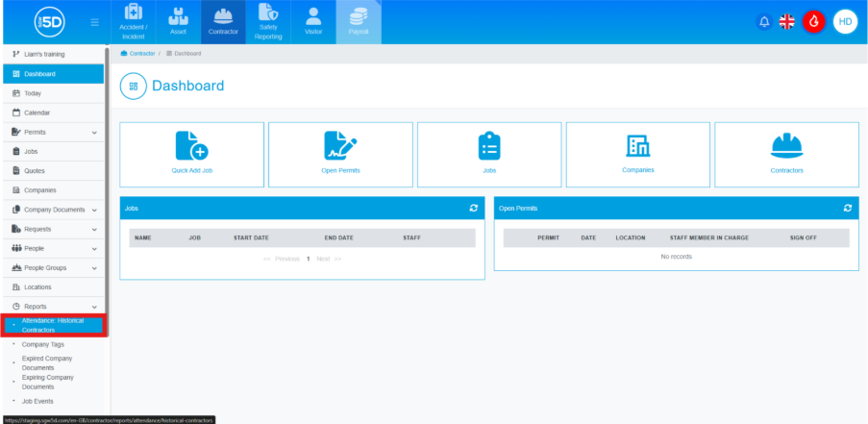Click the sidebar vertical scrollbar
The height and width of the screenshot is (424, 868).
[x=107, y=192]
